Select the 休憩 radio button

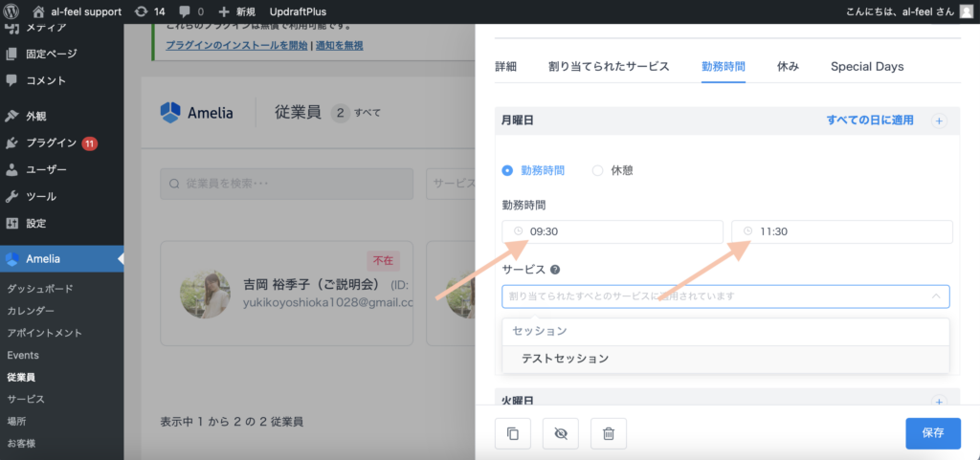(598, 170)
